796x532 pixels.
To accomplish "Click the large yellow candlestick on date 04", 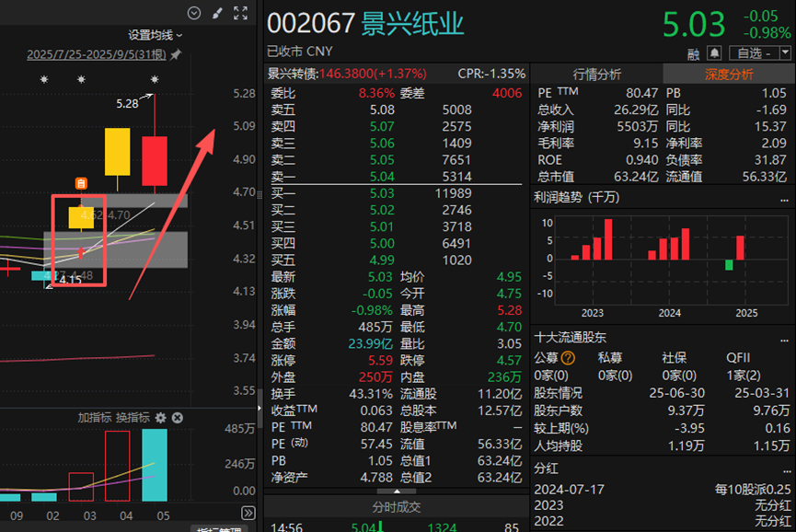I will point(117,152).
